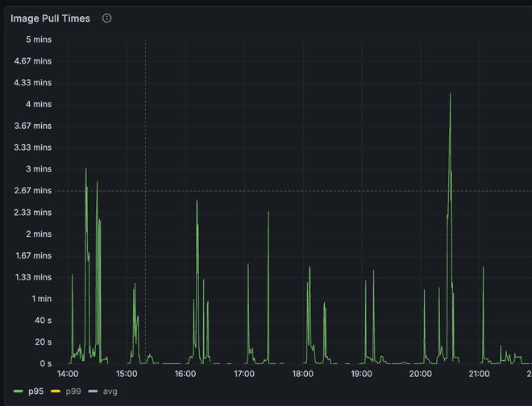Click the gray spike peak just after 21:00
The width and height of the screenshot is (532, 406).
coord(483,267)
